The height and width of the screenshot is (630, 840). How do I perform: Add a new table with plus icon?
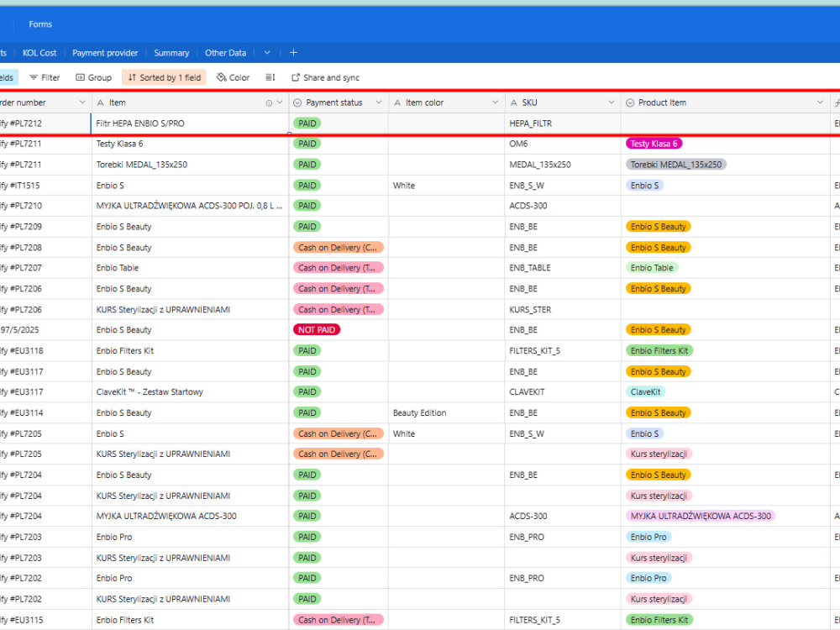pos(293,52)
